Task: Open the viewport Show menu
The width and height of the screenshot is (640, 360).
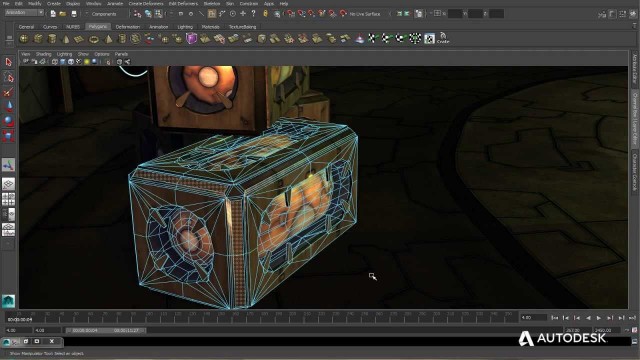Action: [x=83, y=54]
